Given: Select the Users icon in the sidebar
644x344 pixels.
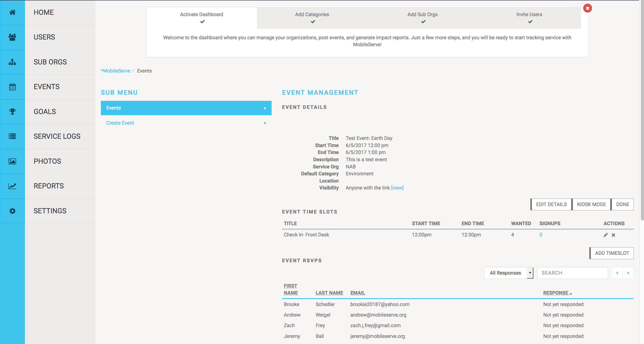Looking at the screenshot, I should (x=12, y=37).
